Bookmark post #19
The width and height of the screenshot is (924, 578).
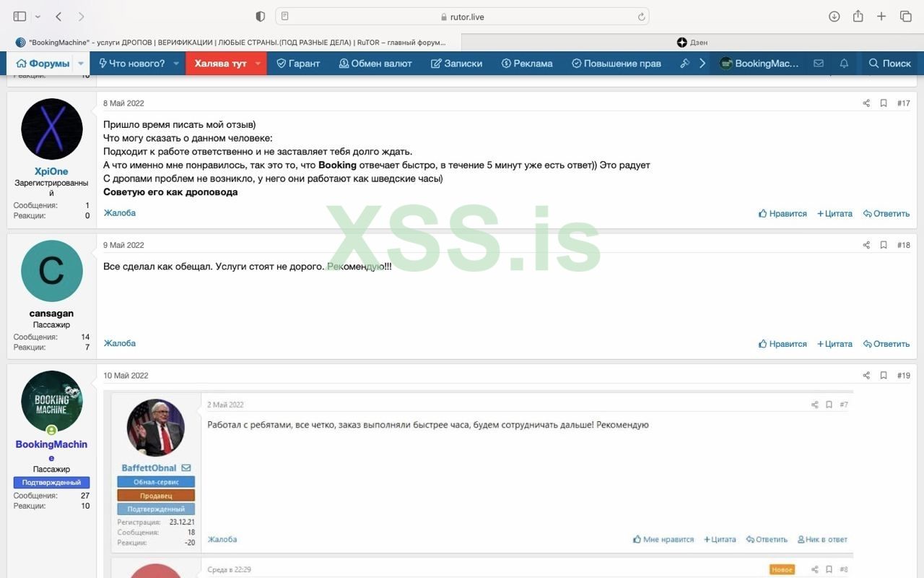[x=883, y=376]
